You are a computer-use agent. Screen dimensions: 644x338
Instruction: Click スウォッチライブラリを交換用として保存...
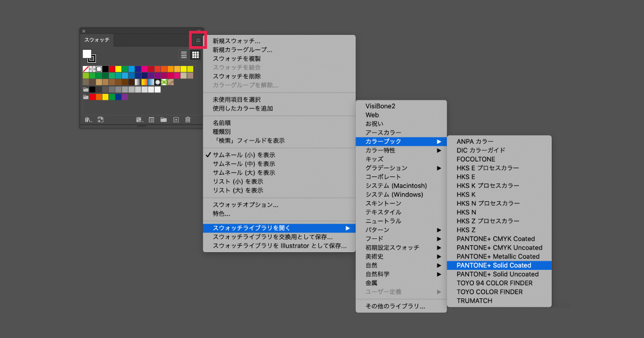(279, 237)
